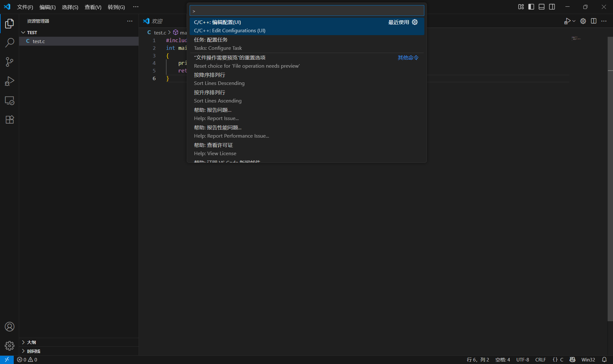Toggle the primary sidebar visibility
Viewport: 613px width, 364px height.
531,6
